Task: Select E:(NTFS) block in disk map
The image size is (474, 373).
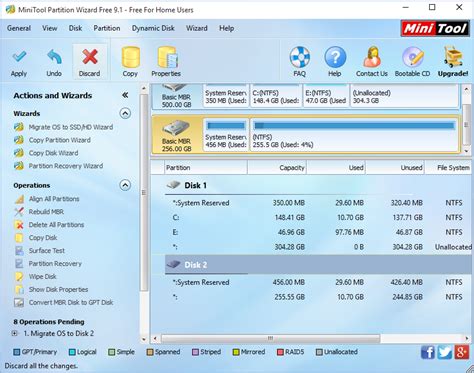Action: pyautogui.click(x=326, y=96)
